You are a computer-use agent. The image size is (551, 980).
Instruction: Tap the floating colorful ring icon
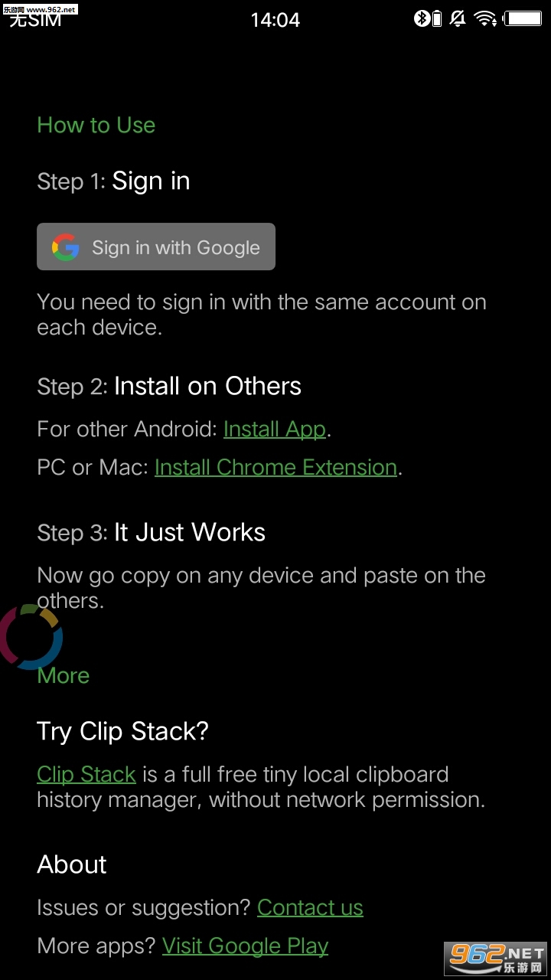[x=31, y=636]
